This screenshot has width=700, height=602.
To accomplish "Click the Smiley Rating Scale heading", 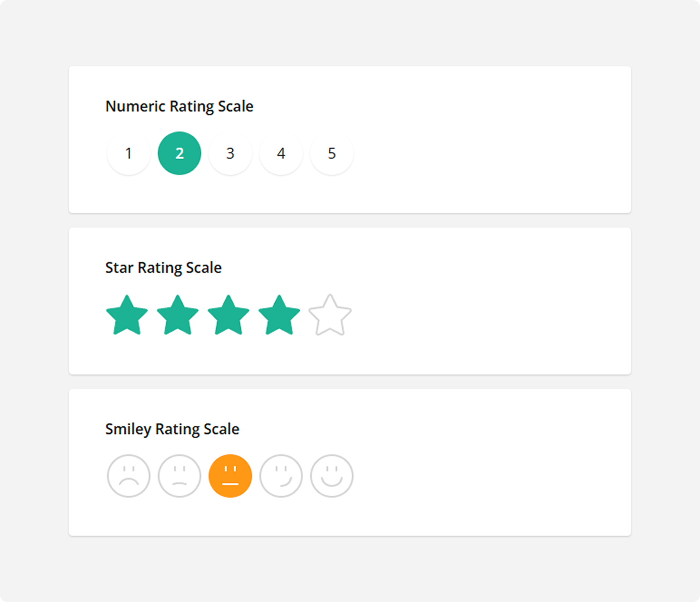I will point(172,429).
